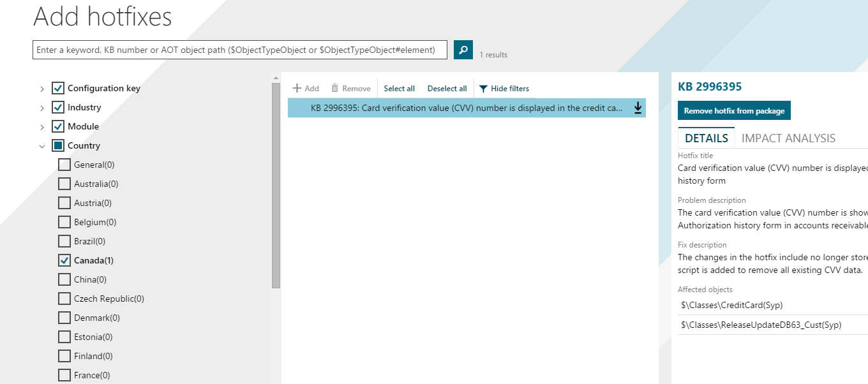Collapse the Country filter group
The height and width of the screenshot is (384, 868).
click(42, 146)
